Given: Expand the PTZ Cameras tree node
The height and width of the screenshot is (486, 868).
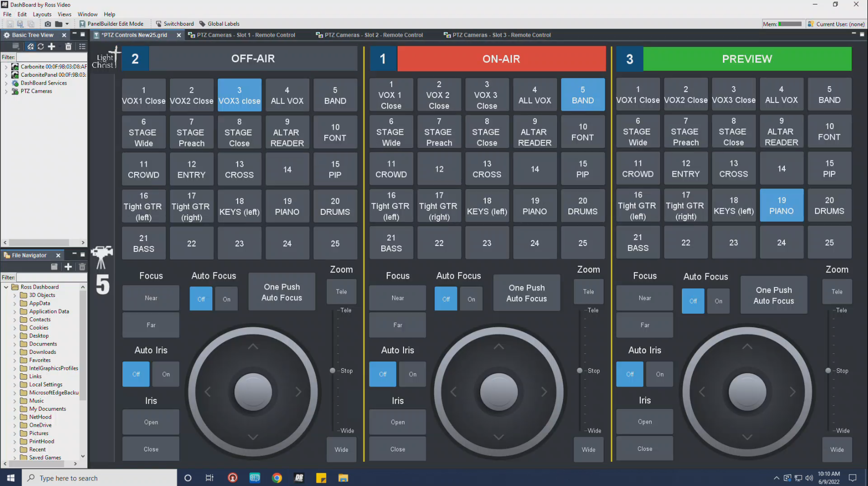Looking at the screenshot, I should click(x=6, y=91).
